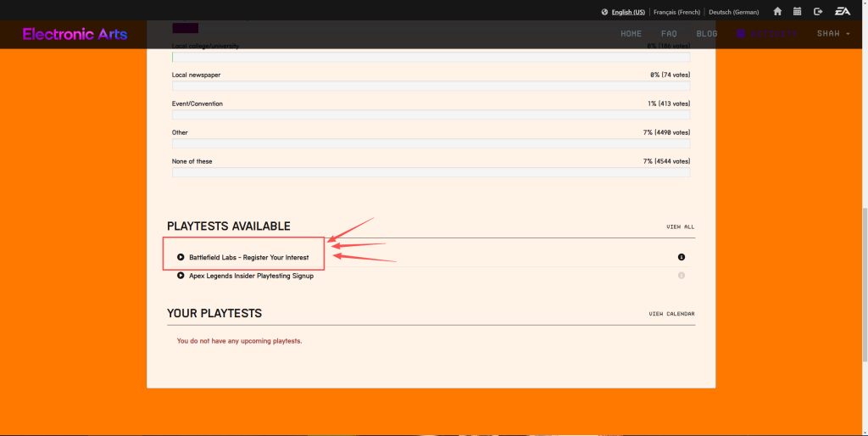The width and height of the screenshot is (868, 436).
Task: Open Battlefield Labs - Register Your Interest
Action: [x=249, y=257]
